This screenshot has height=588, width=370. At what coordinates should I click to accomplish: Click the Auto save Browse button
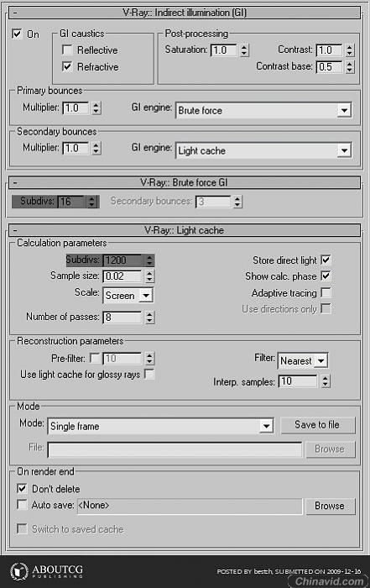330,507
